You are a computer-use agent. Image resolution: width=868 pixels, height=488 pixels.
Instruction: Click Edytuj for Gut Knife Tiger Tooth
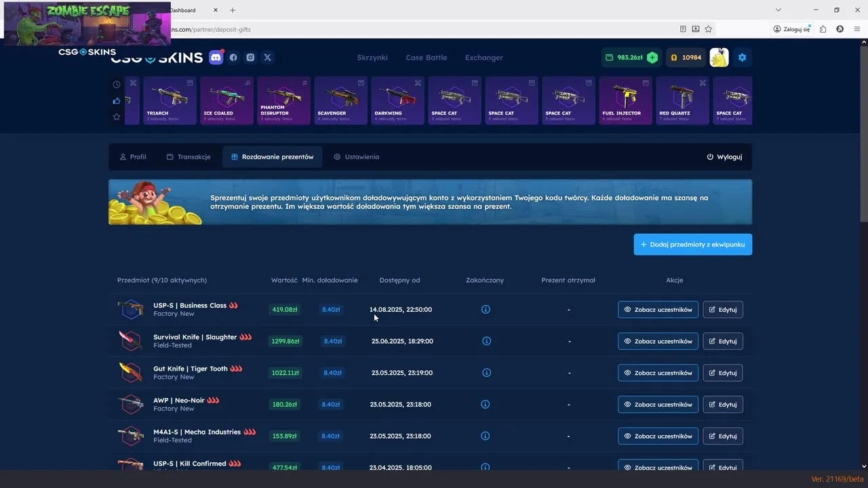point(723,373)
